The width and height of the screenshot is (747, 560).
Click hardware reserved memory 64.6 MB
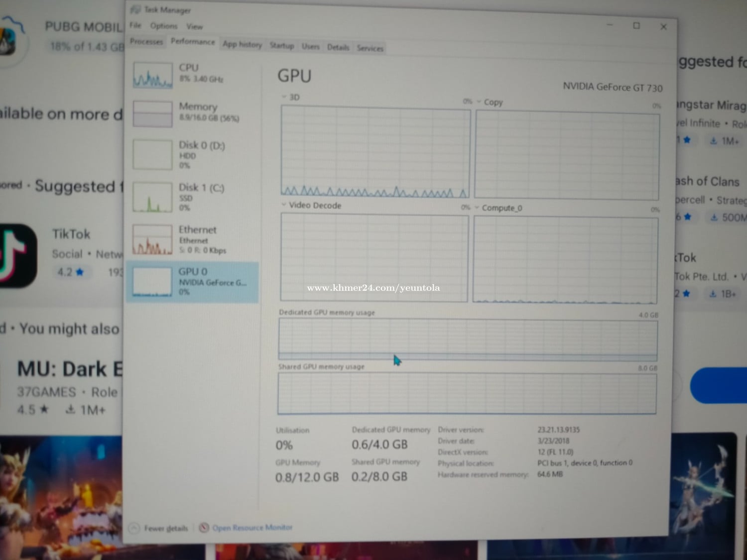coord(550,474)
